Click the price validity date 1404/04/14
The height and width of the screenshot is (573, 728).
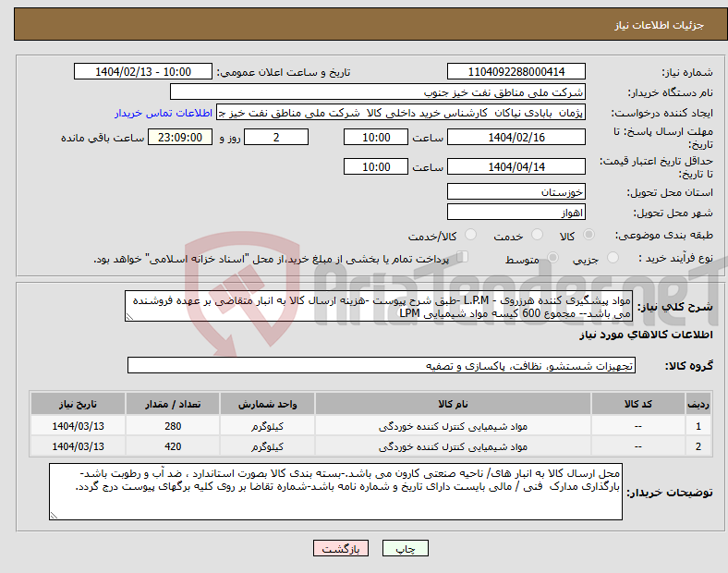tap(516, 166)
